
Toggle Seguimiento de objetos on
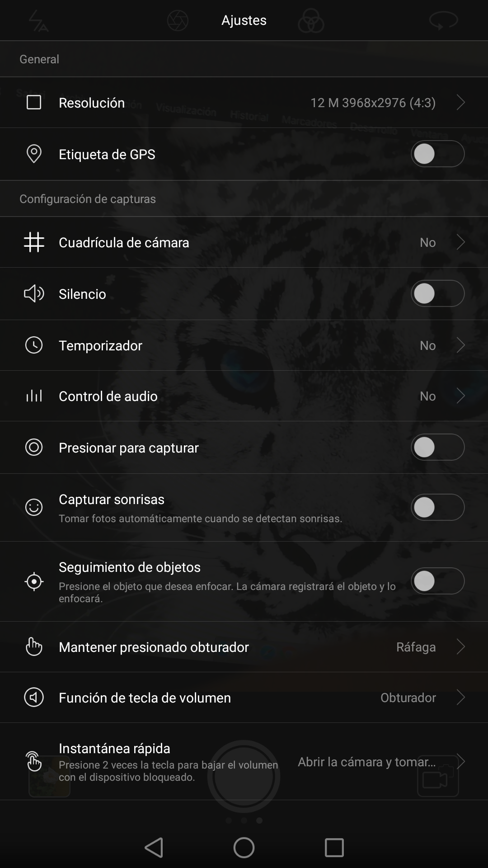pos(437,581)
